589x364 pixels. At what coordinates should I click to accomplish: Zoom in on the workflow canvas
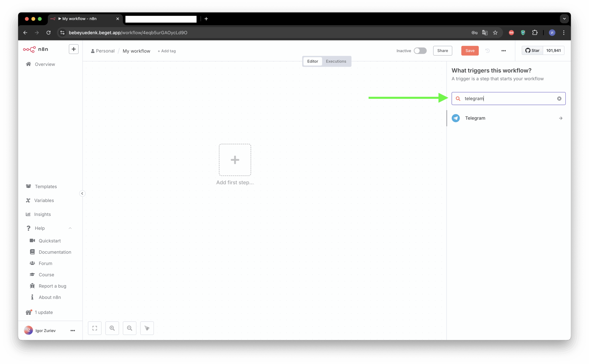click(112, 328)
